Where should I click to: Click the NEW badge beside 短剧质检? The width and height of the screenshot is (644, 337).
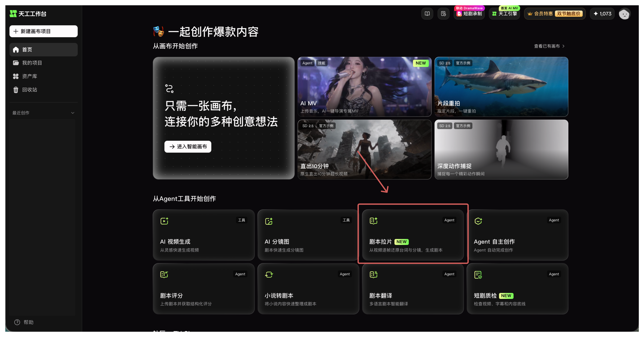click(x=506, y=296)
